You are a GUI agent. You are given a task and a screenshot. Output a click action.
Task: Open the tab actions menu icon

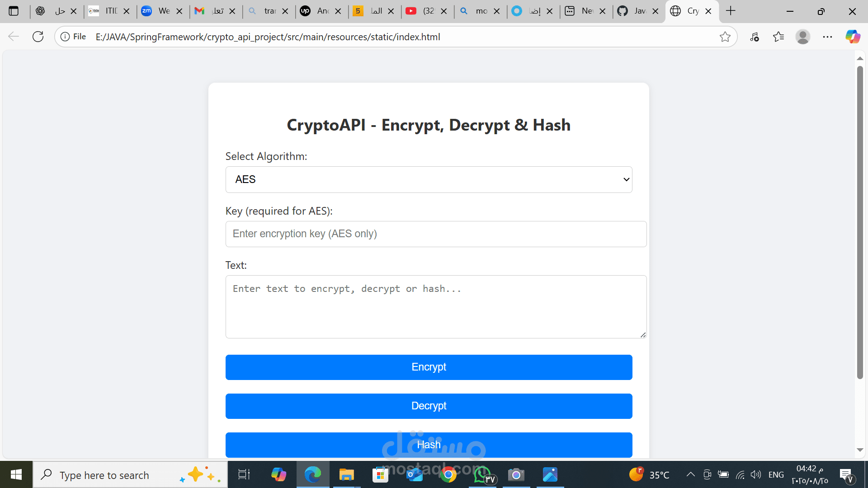point(14,11)
